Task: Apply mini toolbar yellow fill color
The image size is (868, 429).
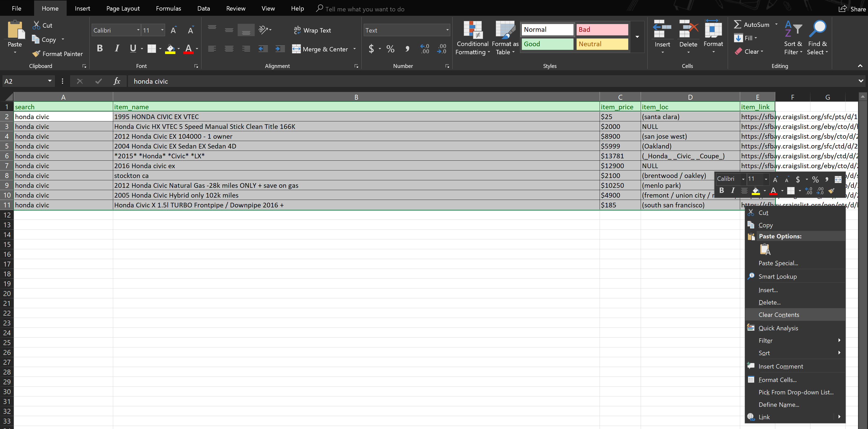Action: coord(756,191)
